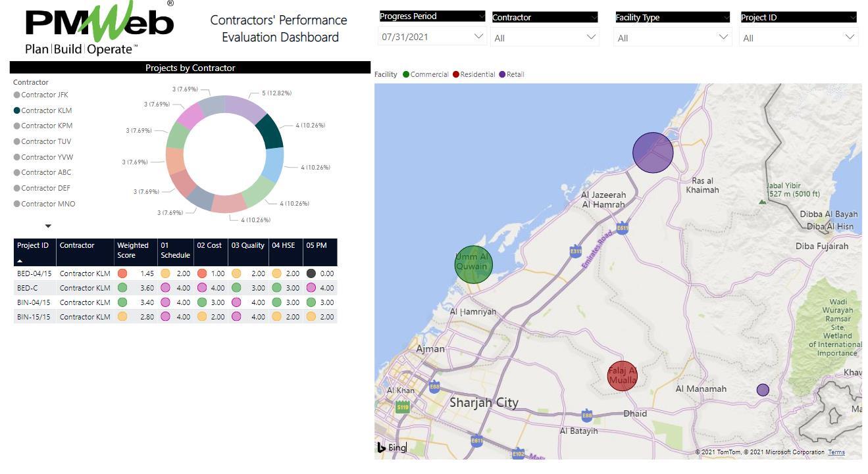Viewport: 868px width, 474px height.
Task: Filter by Contractor MNO in legend
Action: [44, 204]
